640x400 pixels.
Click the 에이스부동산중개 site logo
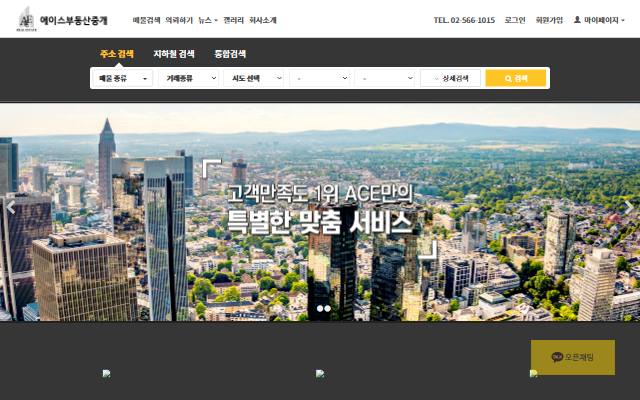click(62, 20)
